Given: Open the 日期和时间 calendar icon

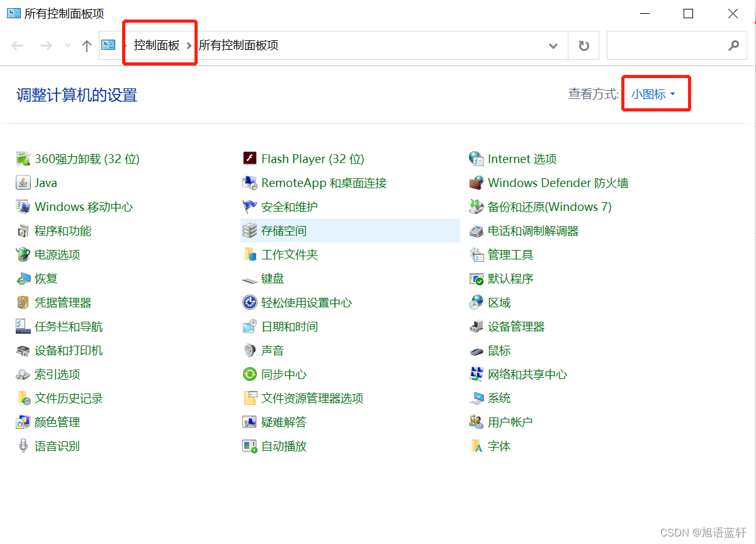Looking at the screenshot, I should 250,326.
